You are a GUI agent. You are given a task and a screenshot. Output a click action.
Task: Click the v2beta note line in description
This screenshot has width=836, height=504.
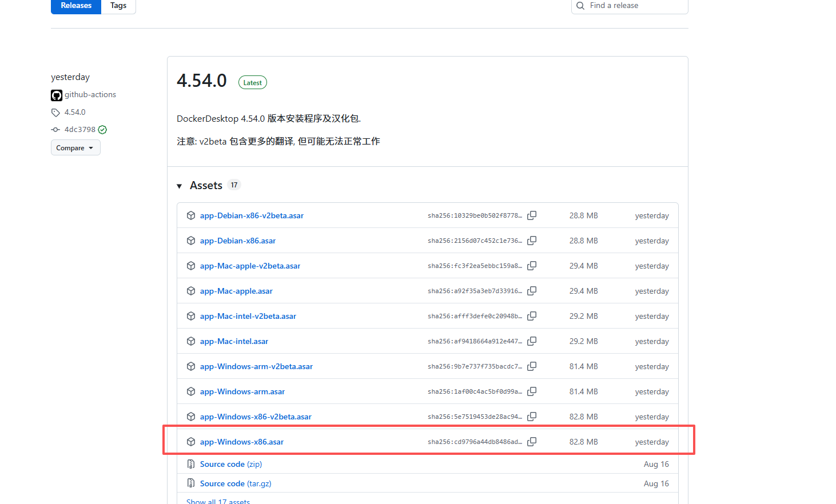[x=278, y=141]
